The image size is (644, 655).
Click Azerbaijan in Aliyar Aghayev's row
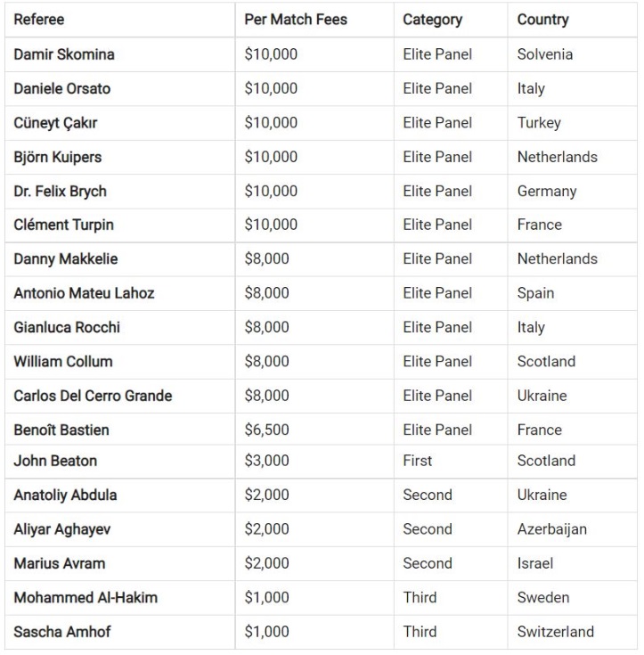point(551,529)
